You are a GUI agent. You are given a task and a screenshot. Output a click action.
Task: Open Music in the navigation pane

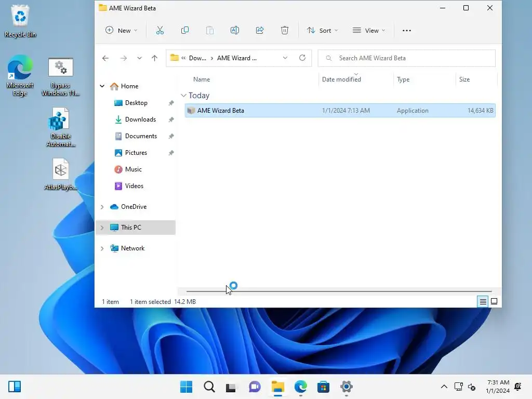tap(133, 169)
